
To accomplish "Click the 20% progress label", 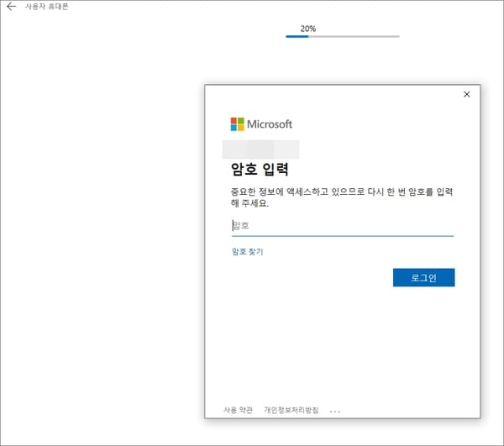I will (308, 29).
